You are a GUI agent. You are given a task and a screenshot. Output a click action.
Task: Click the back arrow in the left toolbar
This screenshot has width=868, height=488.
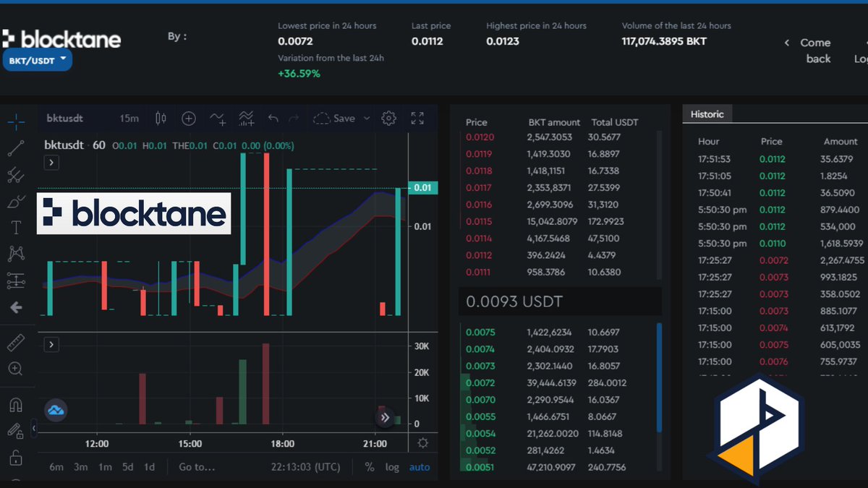pyautogui.click(x=16, y=307)
